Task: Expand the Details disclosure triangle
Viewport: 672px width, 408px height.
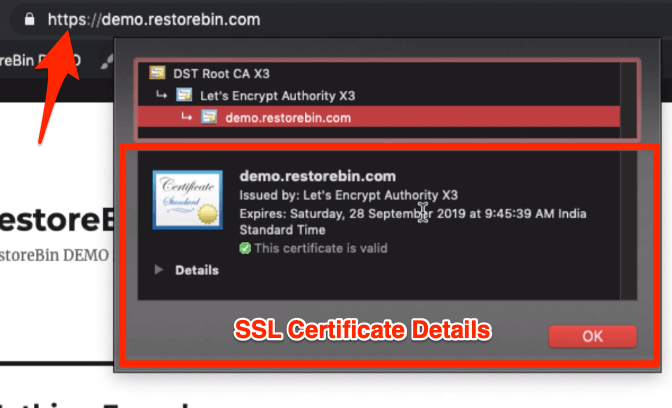Action: tap(159, 270)
